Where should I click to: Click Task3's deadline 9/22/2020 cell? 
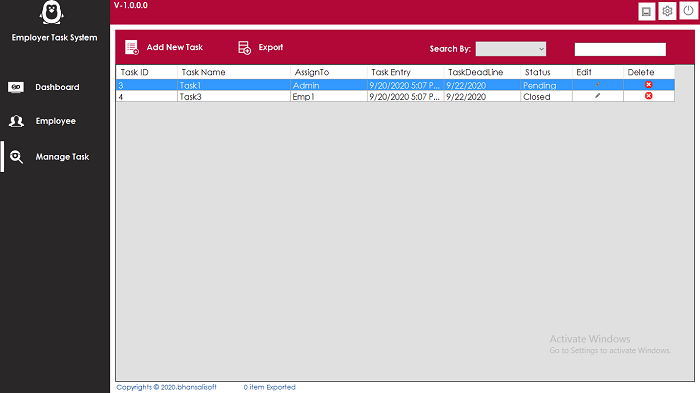pos(482,96)
